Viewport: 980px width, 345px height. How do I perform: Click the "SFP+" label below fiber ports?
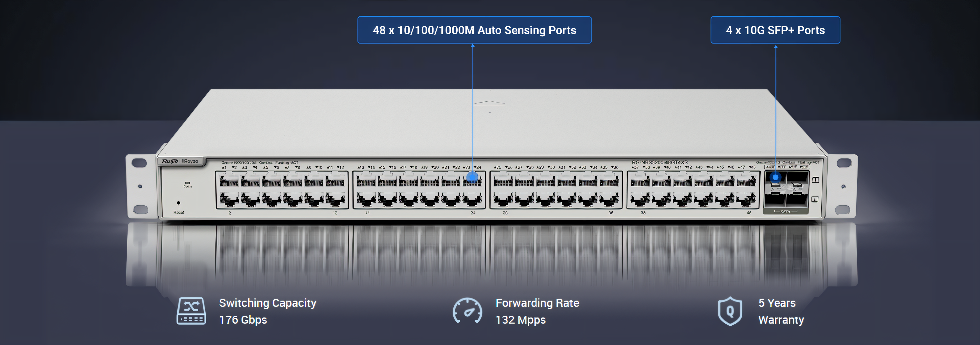[785, 212]
